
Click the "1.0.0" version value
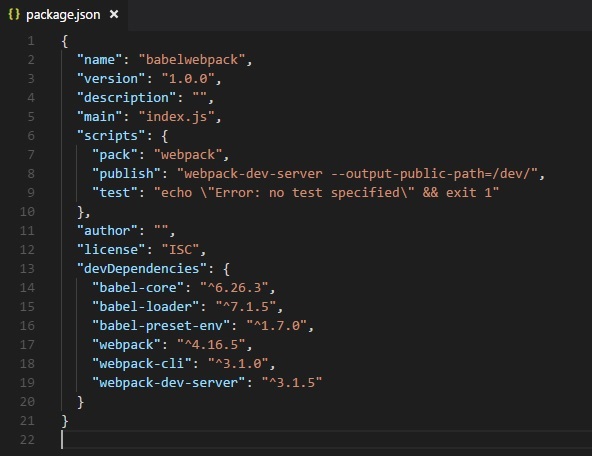click(188, 79)
